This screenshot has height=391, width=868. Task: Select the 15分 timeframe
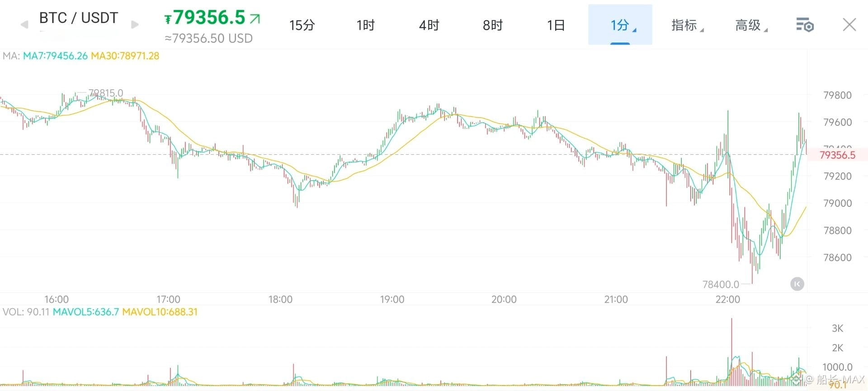302,25
